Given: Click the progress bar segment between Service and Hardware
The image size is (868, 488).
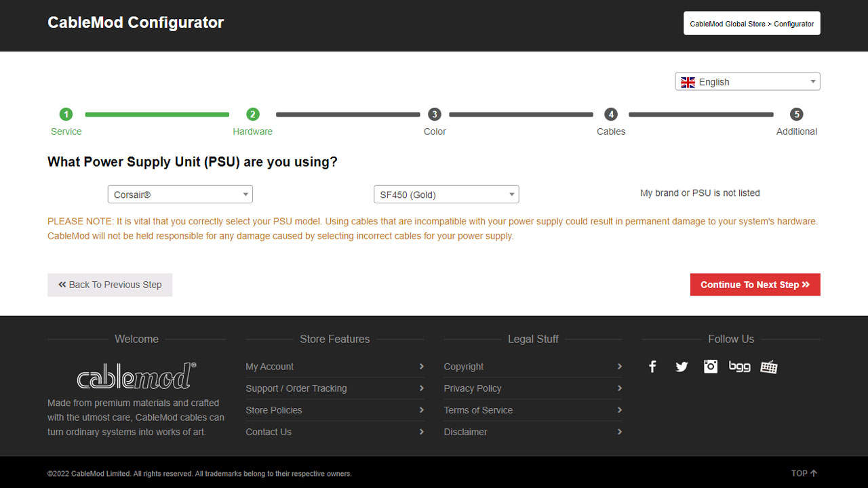Looking at the screenshot, I should [157, 115].
